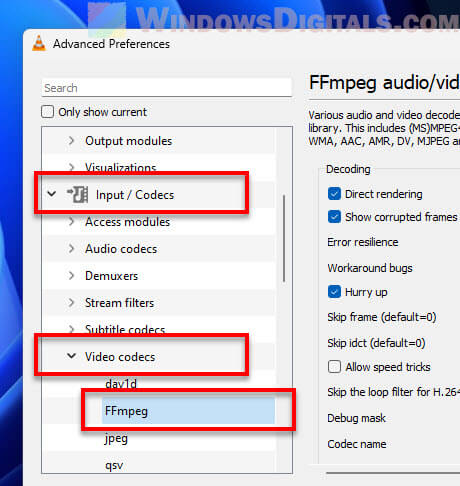Click the VLC cone icon in title bar
Viewport: 460px width, 486px height.
(39, 43)
